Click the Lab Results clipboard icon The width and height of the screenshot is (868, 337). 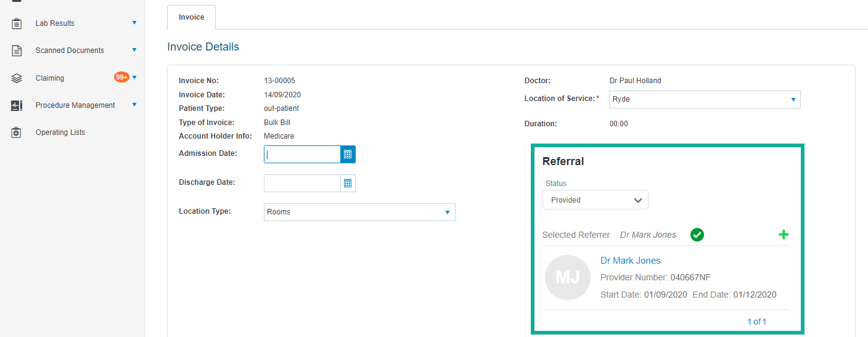point(17,23)
